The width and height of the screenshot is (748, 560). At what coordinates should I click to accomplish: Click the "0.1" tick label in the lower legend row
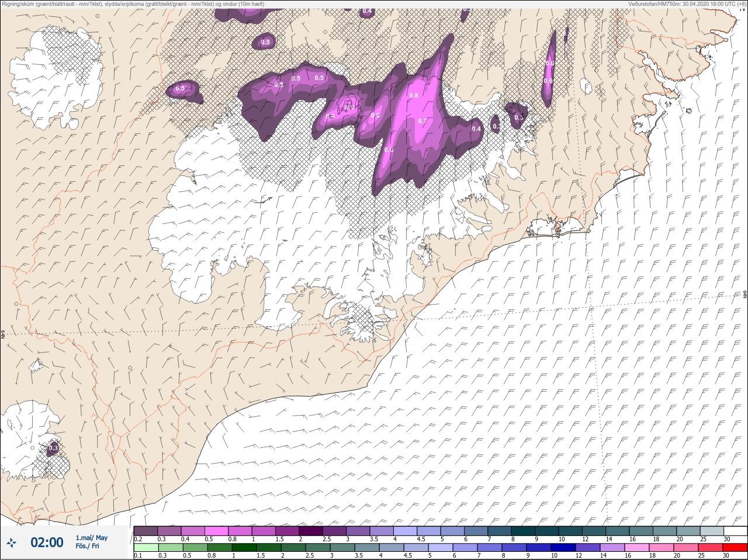pyautogui.click(x=138, y=555)
